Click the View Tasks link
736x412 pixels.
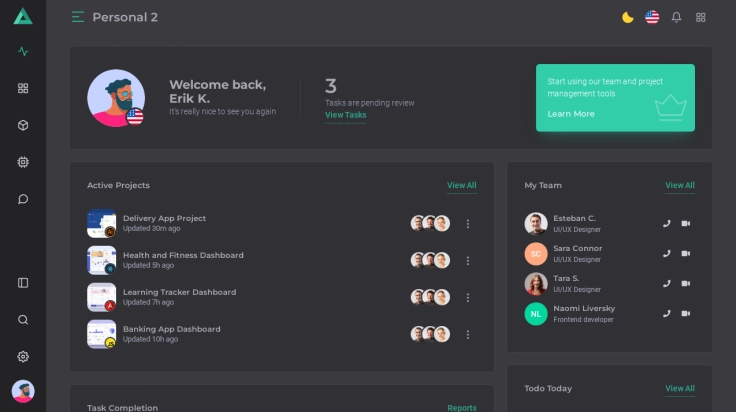pyautogui.click(x=345, y=115)
